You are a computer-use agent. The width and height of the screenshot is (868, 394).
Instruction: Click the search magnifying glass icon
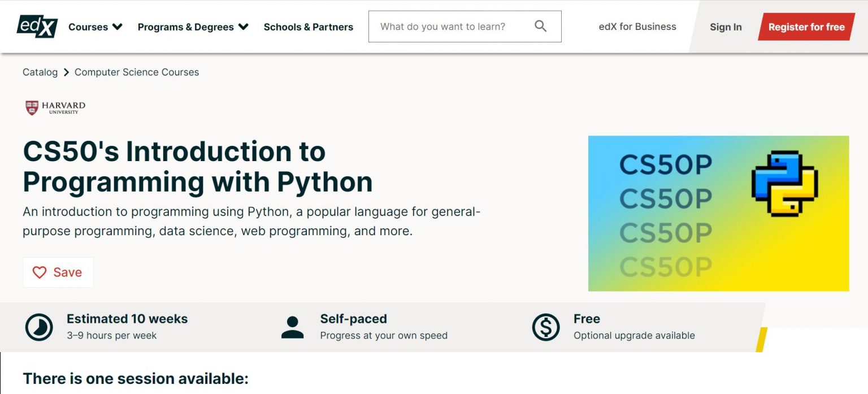tap(540, 26)
